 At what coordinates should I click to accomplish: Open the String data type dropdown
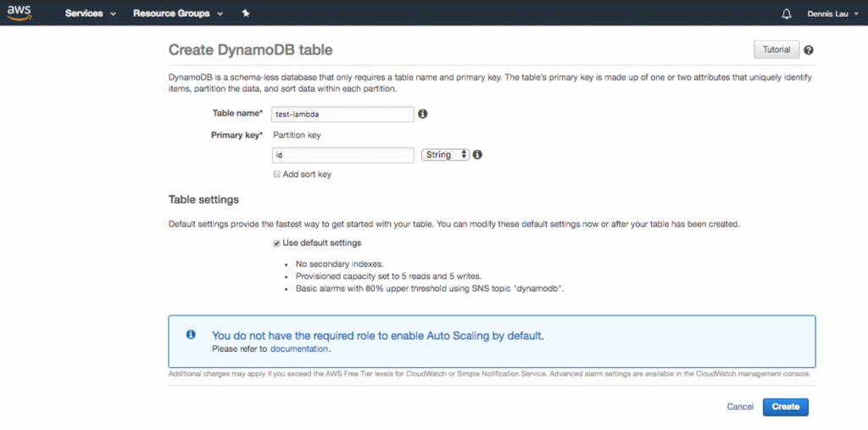point(445,155)
